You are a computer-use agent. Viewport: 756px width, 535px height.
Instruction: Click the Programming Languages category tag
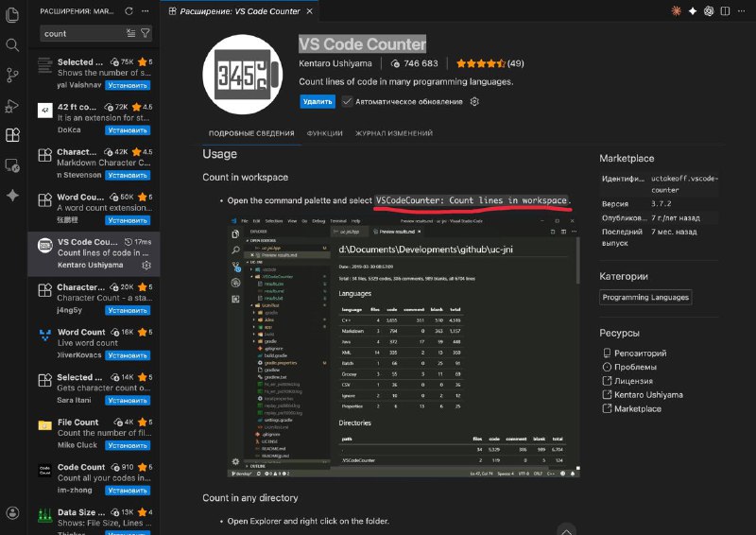645,297
